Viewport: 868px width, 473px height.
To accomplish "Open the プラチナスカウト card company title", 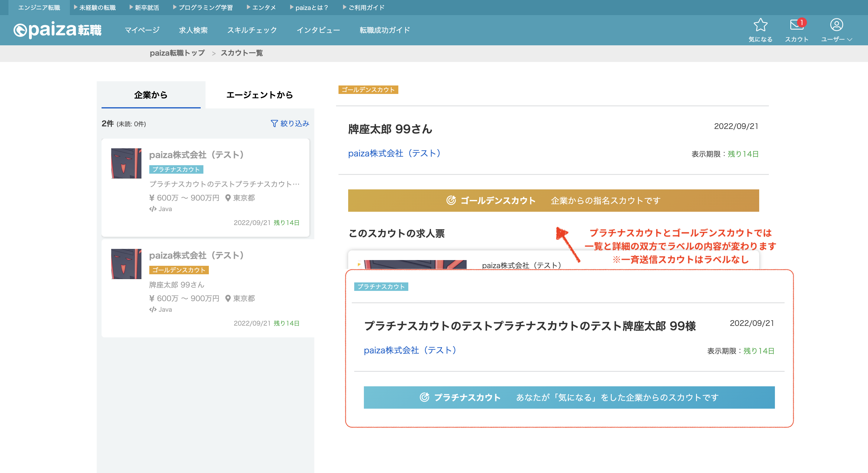I will coord(197,155).
